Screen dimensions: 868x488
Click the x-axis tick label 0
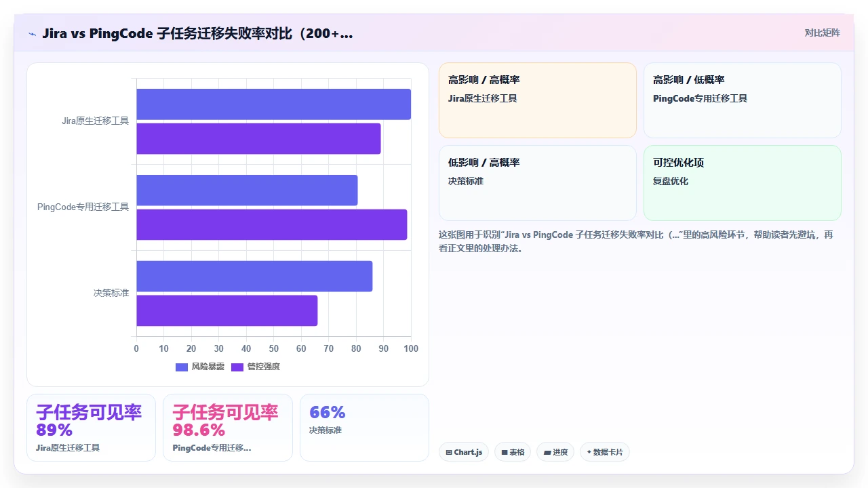click(136, 348)
